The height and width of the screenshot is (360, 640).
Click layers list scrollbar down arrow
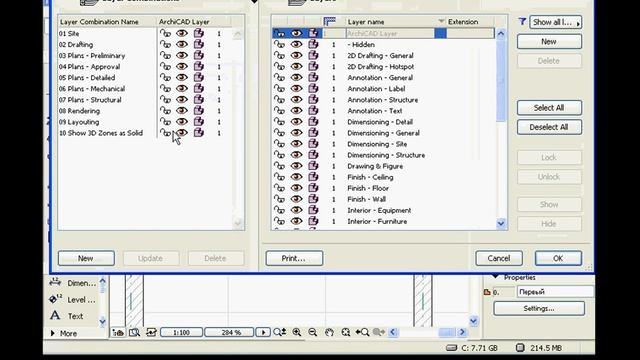pos(501,223)
